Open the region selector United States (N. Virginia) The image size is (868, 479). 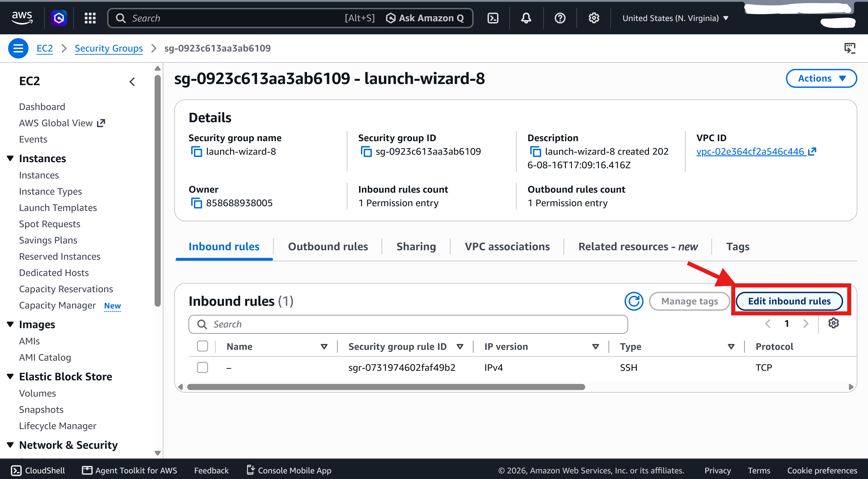[675, 18]
